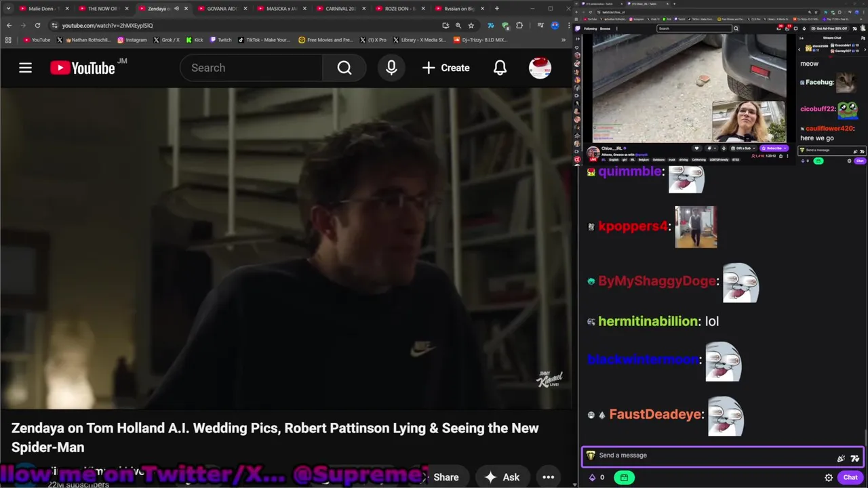The height and width of the screenshot is (488, 868).
Task: Click username kpoppers4 in chat
Action: point(633,226)
